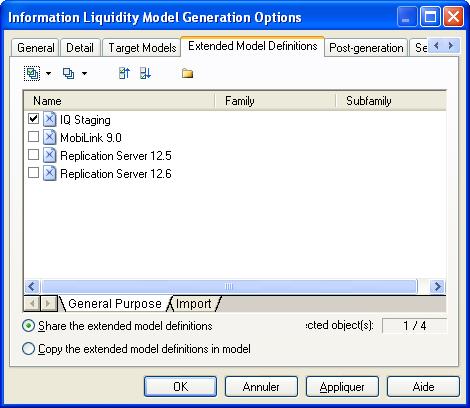Viewport: 470px width, 408px height.
Task: Check the MobiLink 9.0 checkbox
Action: (33, 137)
